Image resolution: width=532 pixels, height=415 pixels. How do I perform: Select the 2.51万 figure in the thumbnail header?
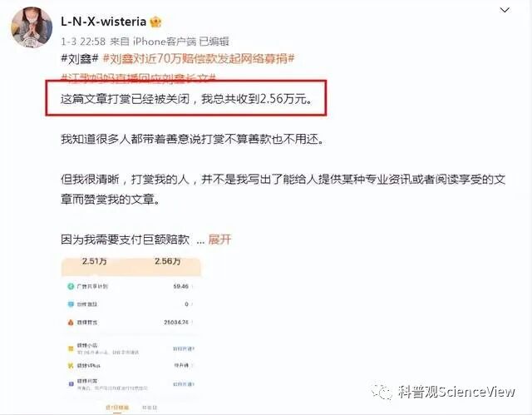click(x=94, y=261)
